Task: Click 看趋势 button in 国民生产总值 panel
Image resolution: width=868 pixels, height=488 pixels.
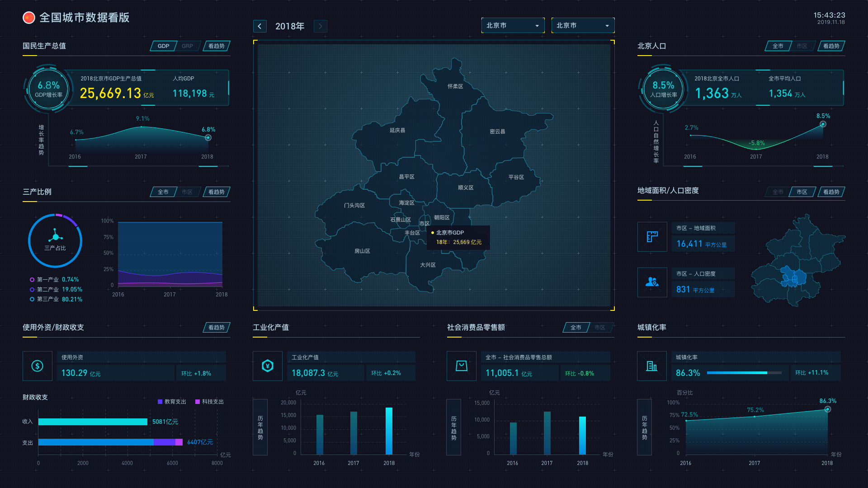Action: point(216,46)
